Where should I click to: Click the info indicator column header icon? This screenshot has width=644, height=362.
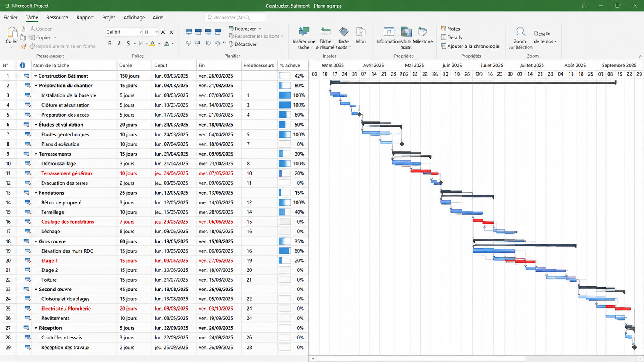23,65
